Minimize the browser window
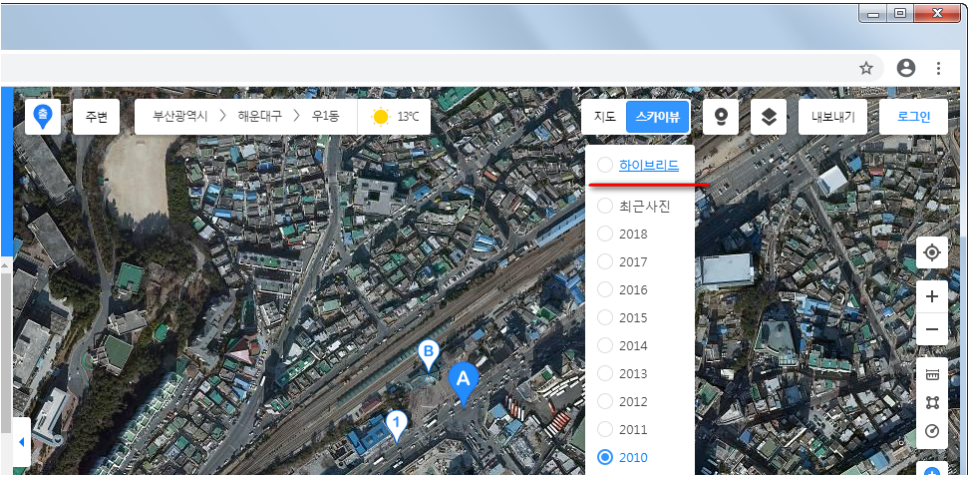969x478 pixels. tap(873, 13)
